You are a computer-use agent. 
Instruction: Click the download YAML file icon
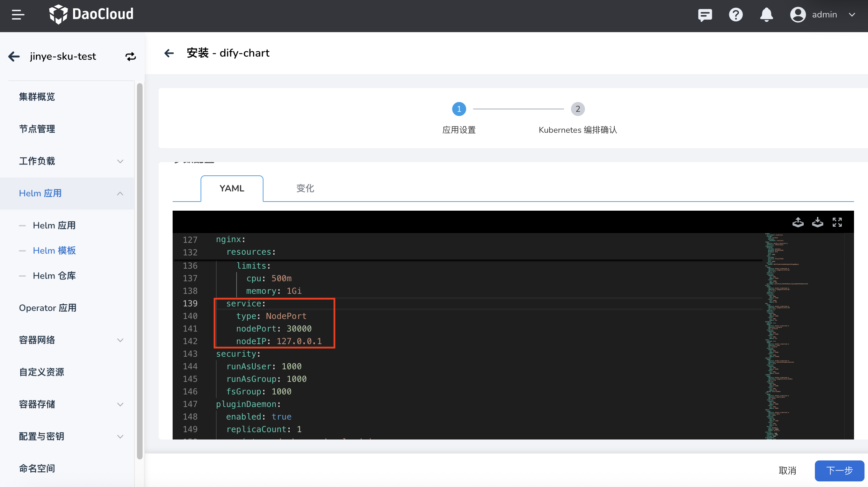[x=817, y=222]
